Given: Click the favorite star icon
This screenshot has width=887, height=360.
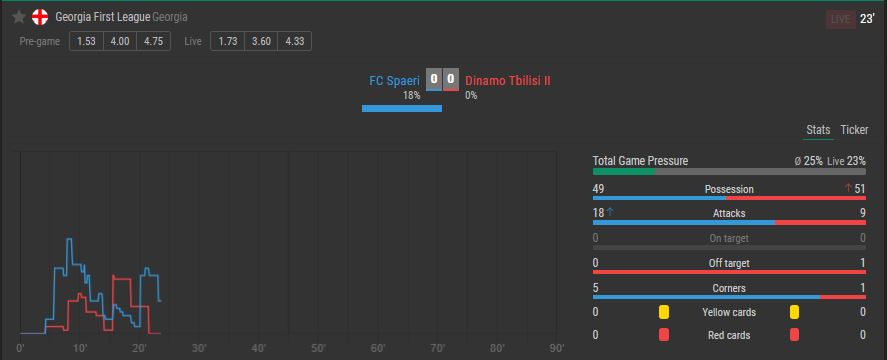Looking at the screenshot, I should click(19, 17).
